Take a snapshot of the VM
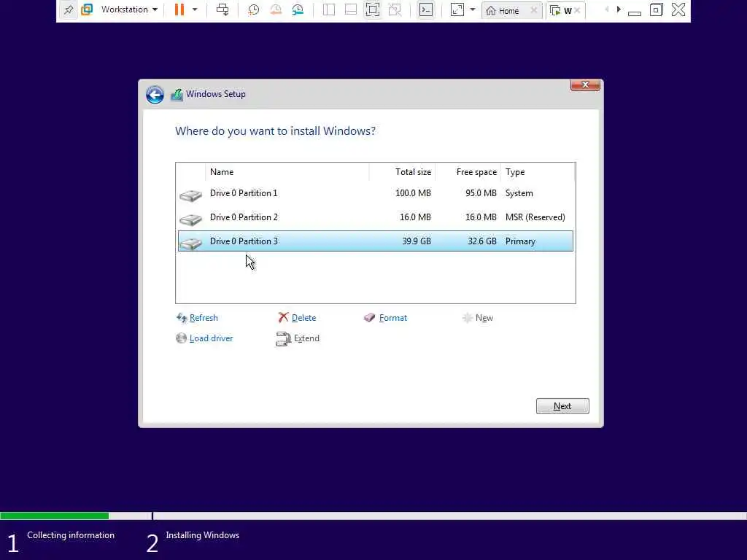The height and width of the screenshot is (560, 747). point(253,9)
